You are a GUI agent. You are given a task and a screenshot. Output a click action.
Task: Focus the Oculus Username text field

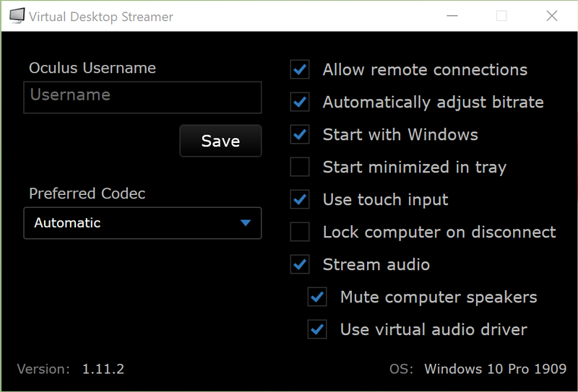coord(142,97)
